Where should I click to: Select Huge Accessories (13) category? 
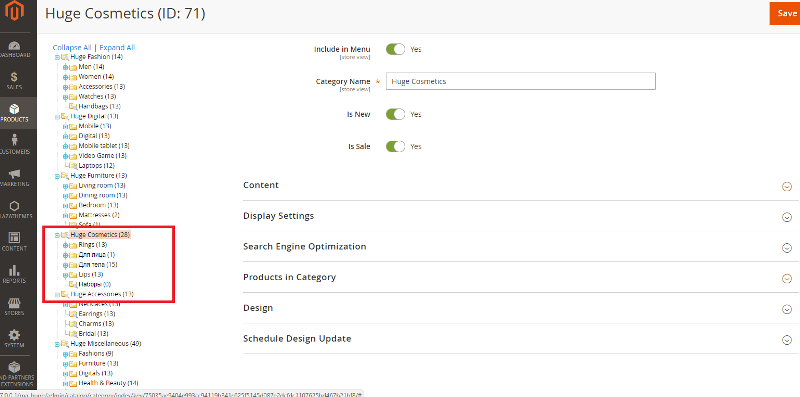pos(102,294)
